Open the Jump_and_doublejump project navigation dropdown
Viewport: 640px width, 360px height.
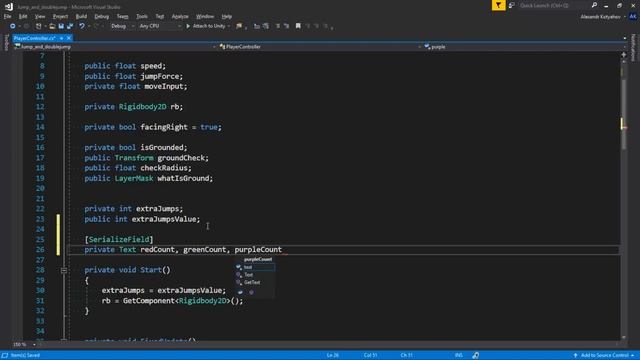pyautogui.click(x=114, y=47)
